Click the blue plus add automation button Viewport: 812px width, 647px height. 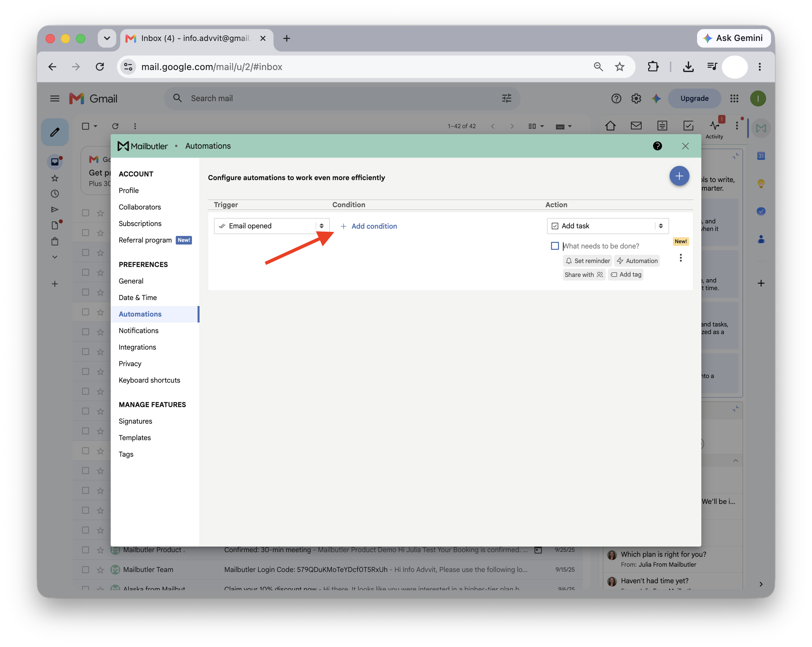point(679,176)
